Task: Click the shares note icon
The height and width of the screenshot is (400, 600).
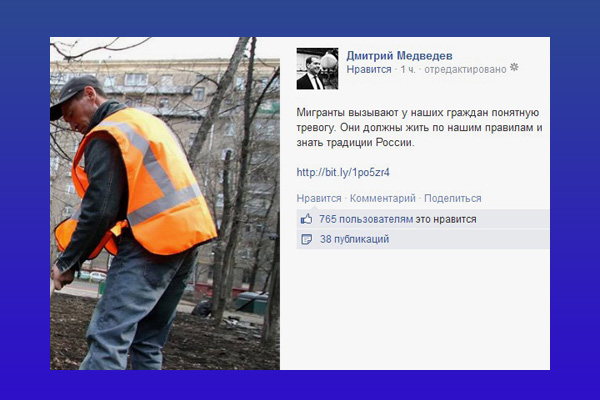Action: click(x=306, y=239)
